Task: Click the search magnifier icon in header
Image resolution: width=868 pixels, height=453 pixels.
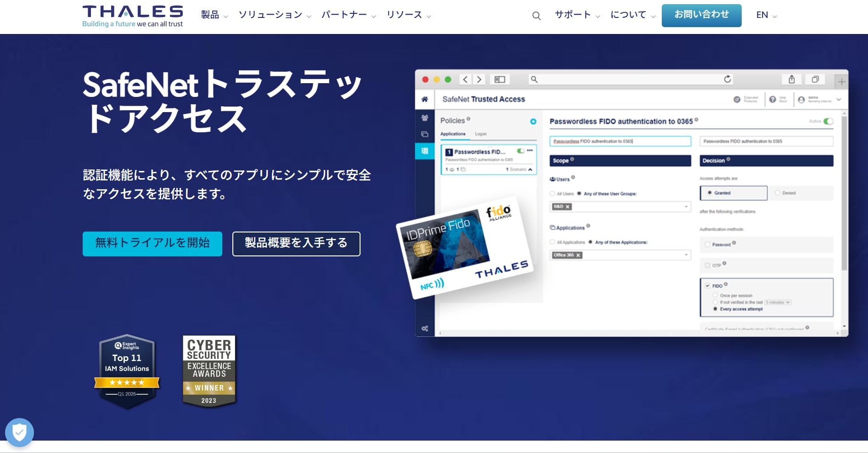Action: pyautogui.click(x=536, y=16)
